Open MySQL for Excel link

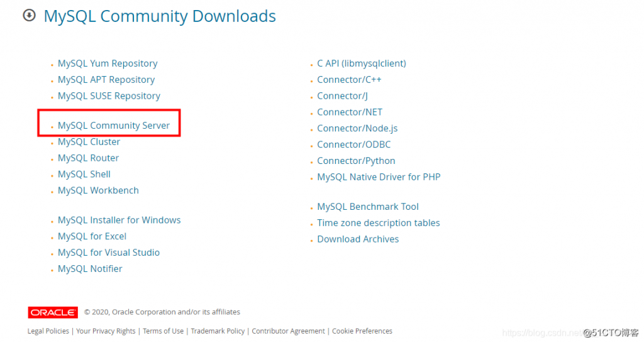[x=92, y=236]
